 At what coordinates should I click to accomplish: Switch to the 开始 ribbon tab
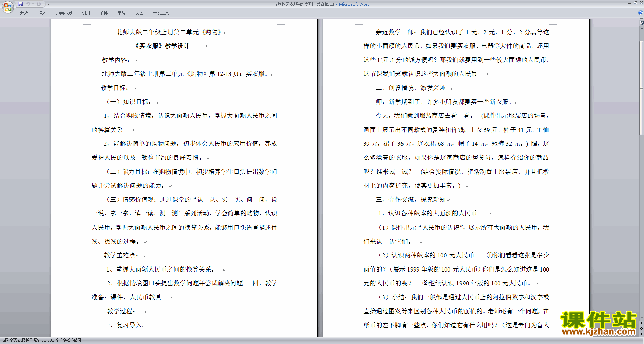coord(24,13)
